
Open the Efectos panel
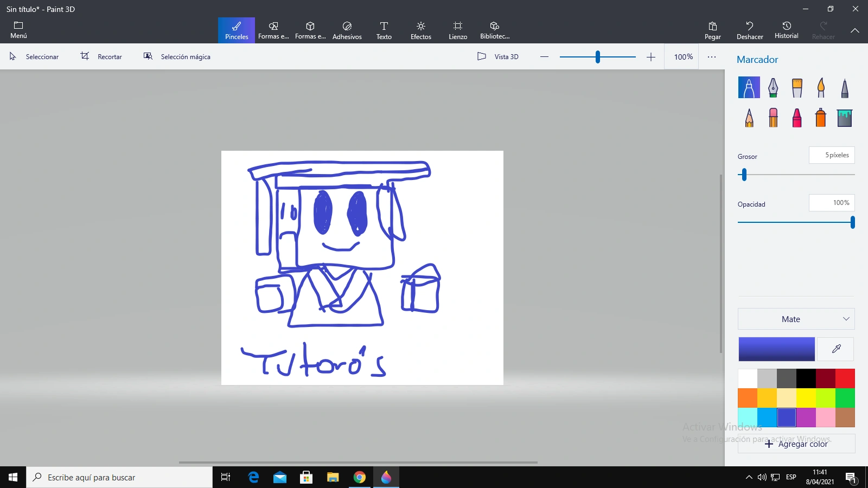point(421,30)
